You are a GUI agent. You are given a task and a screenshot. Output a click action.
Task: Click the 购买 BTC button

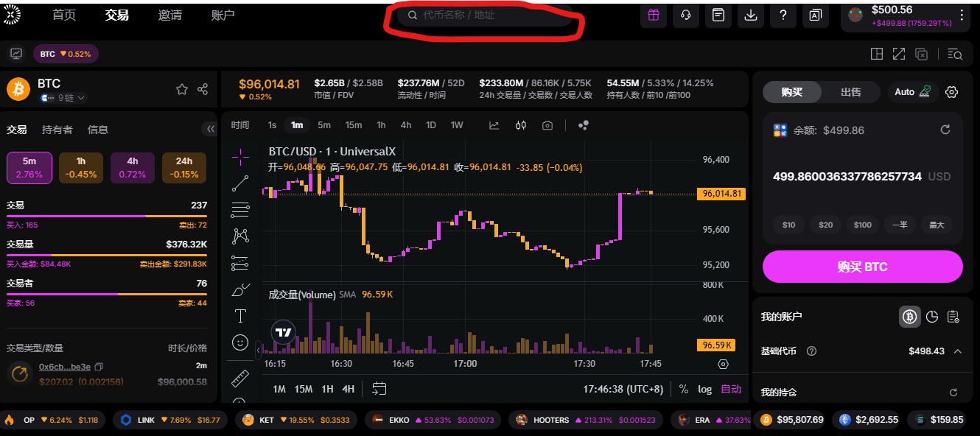click(862, 267)
